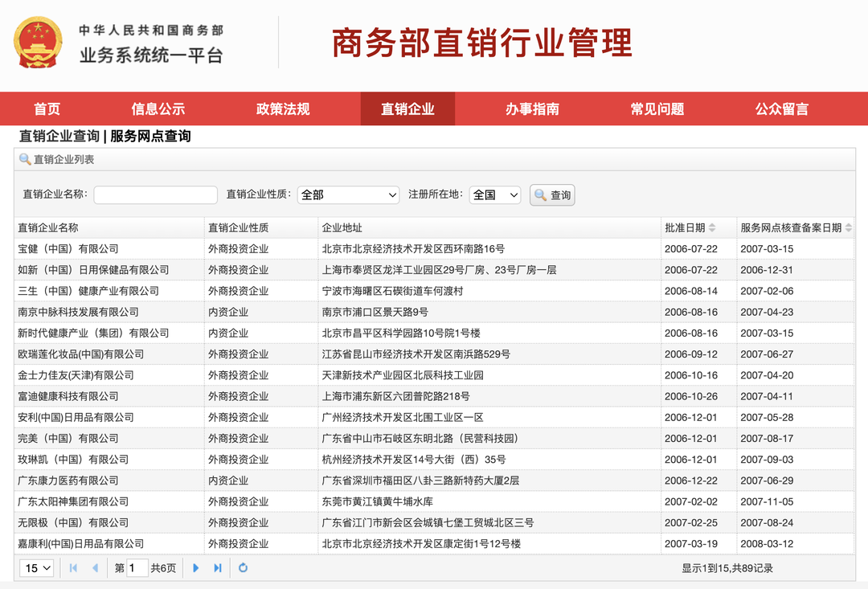Select the 广东太阳神集团有限公司 row

coord(434,501)
